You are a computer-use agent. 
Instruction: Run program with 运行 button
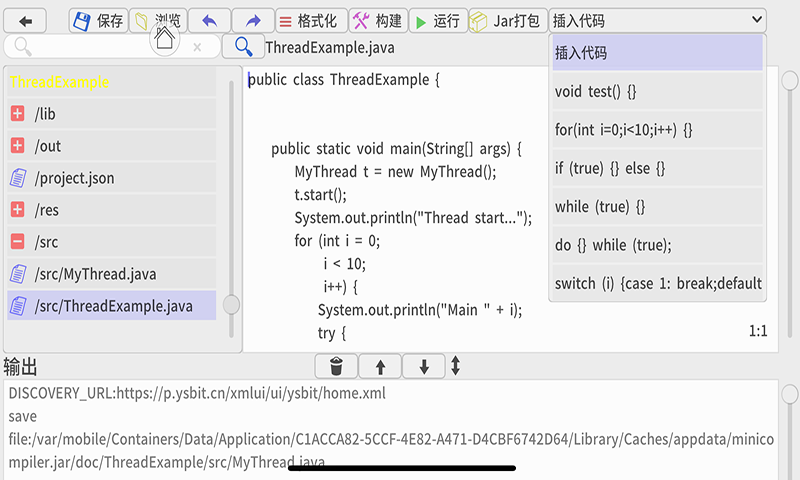tap(436, 21)
